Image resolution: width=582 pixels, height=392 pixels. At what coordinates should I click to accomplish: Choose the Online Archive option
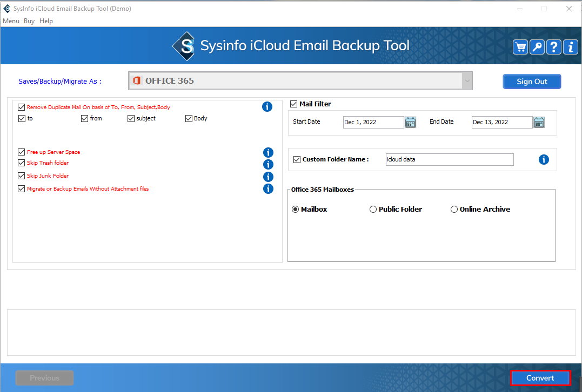pos(454,209)
